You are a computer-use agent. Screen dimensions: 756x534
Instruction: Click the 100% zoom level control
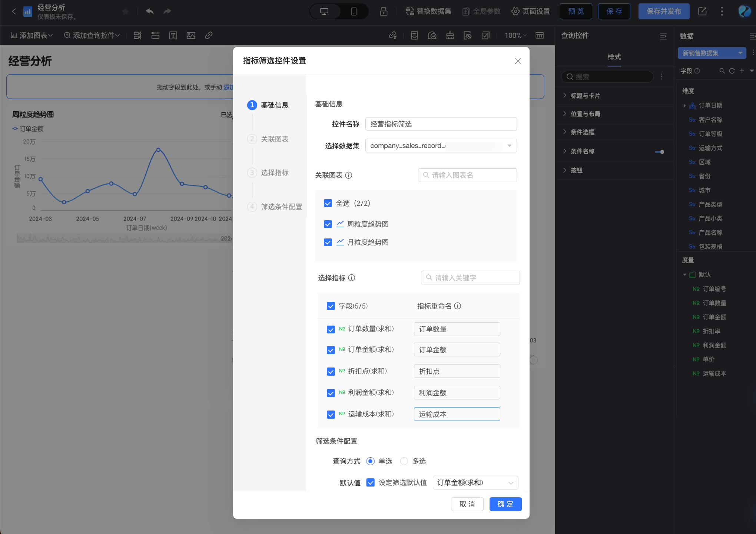pos(515,36)
